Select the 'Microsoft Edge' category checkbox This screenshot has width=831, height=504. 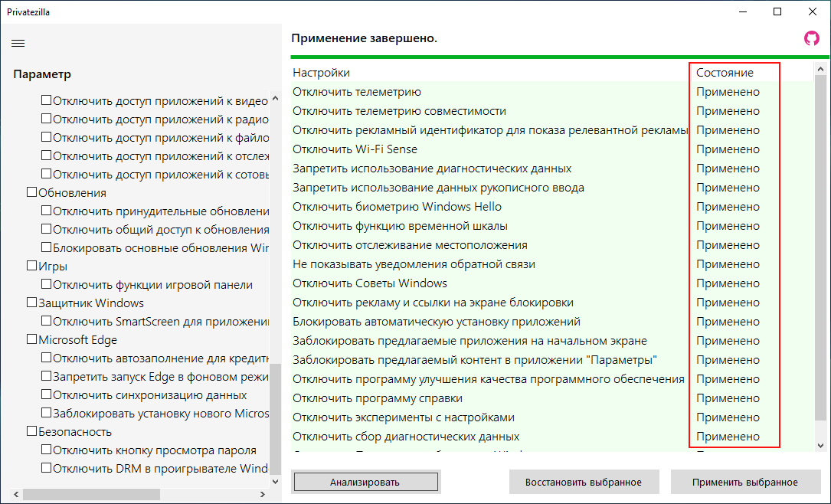32,340
